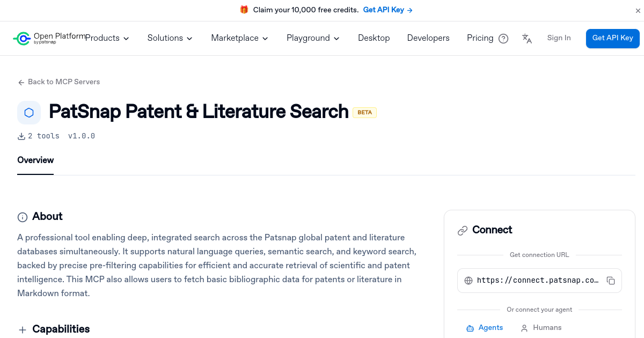The image size is (644, 338).
Task: Open the Pricing page
Action: coord(480,38)
